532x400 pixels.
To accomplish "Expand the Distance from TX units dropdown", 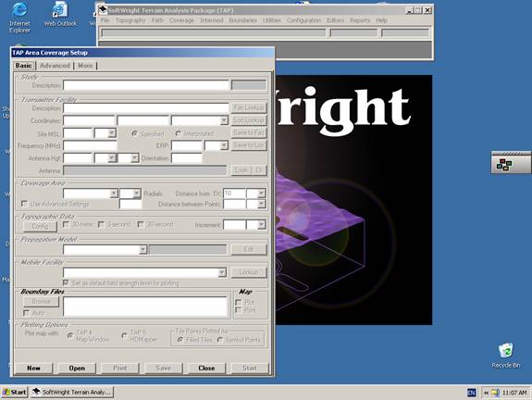I will [x=261, y=194].
